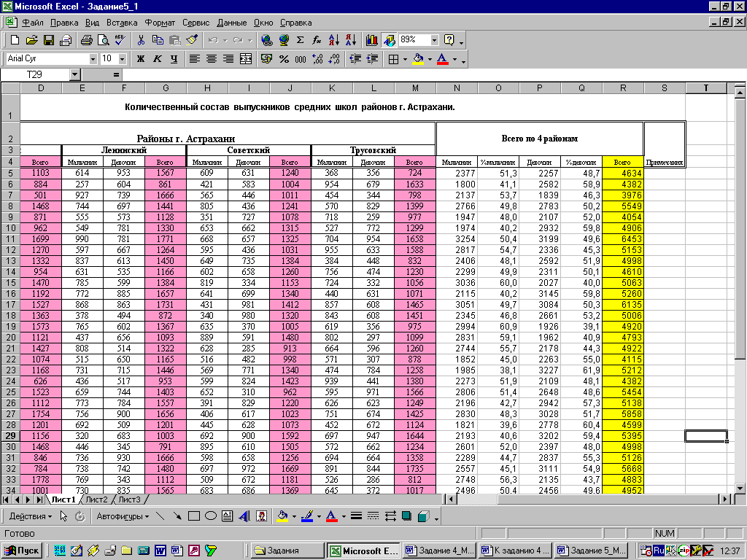This screenshot has width=747, height=560.
Task: Create a new workbook with the New icon
Action: tap(15, 41)
